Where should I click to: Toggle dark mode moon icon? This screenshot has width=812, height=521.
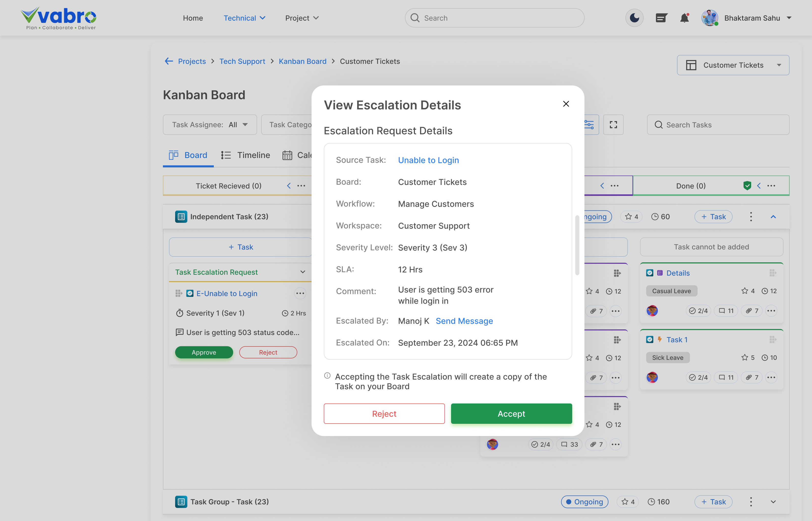click(x=634, y=18)
